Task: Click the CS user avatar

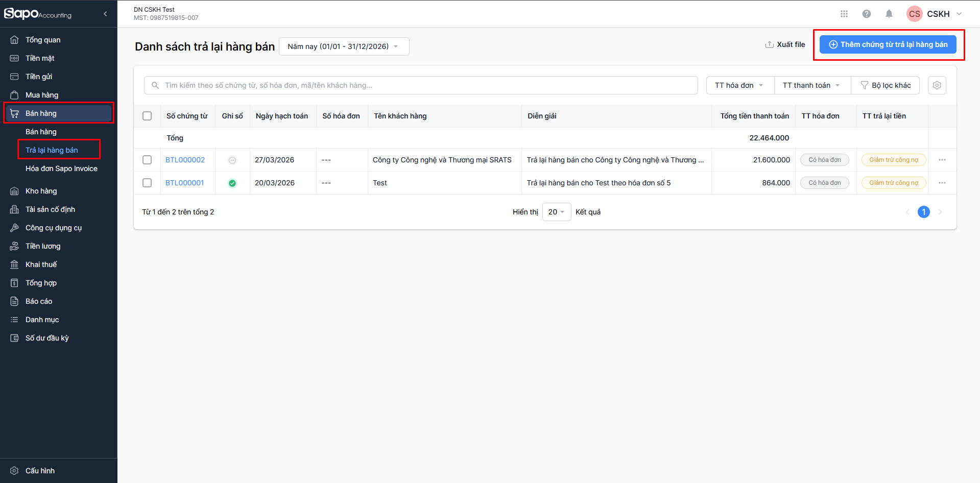Action: (915, 14)
